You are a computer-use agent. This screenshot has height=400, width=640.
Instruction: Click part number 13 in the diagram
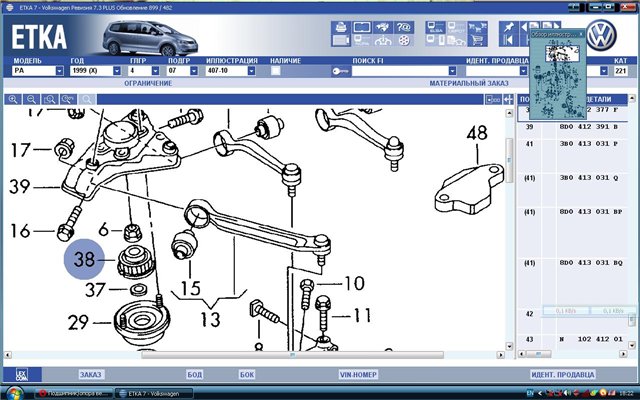[210, 320]
